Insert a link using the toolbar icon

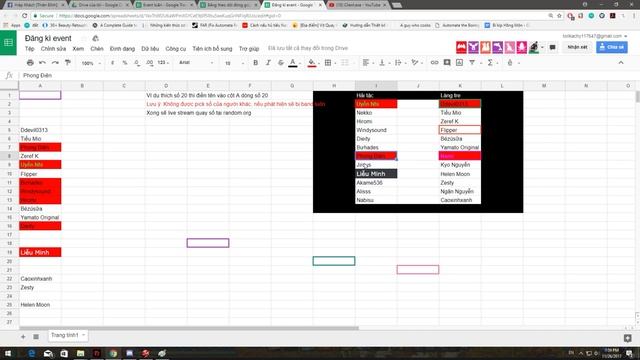point(434,63)
